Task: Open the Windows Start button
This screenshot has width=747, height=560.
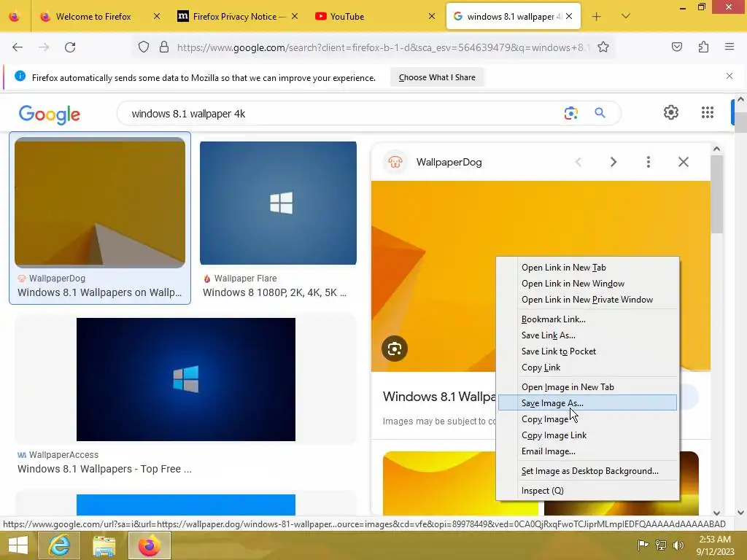Action: [18, 545]
